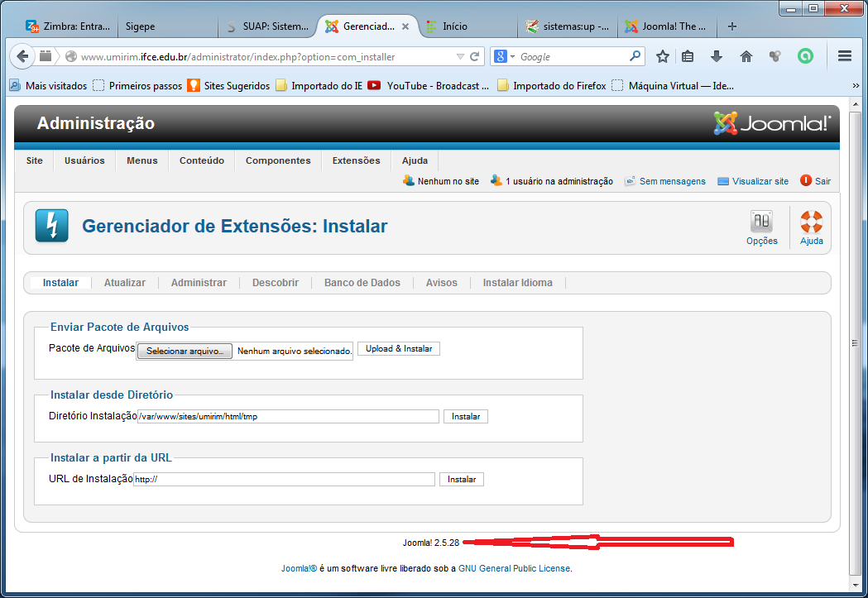Image resolution: width=868 pixels, height=598 pixels.
Task: Open the YouTube - Broadcast bookmark
Action: tap(429, 86)
